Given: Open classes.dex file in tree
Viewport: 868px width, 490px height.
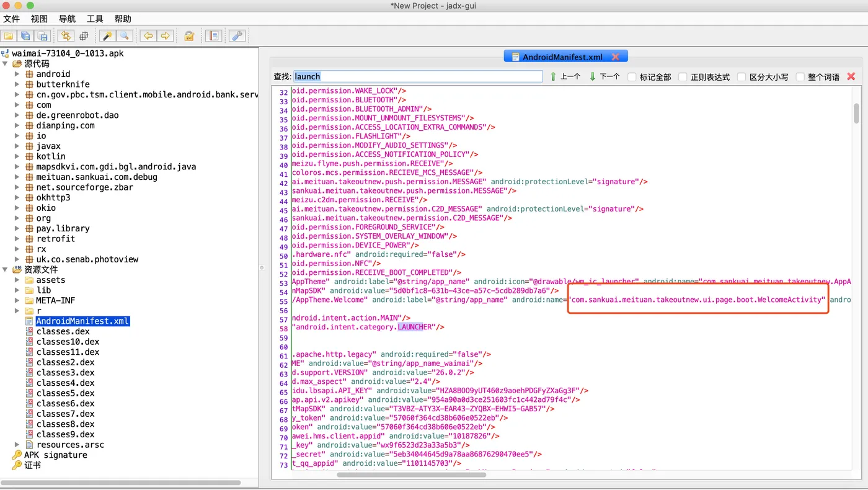Looking at the screenshot, I should pyautogui.click(x=63, y=331).
